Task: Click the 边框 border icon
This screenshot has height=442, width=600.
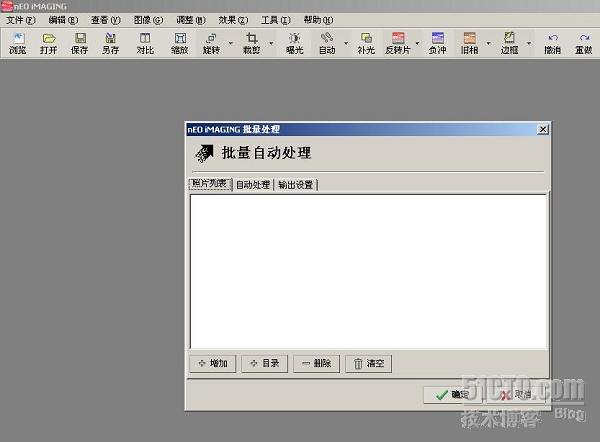Action: (x=509, y=43)
